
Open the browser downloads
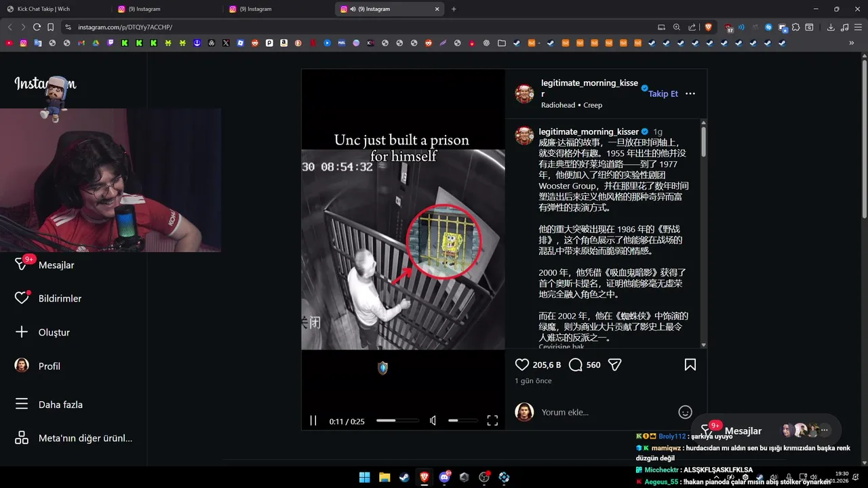[831, 27]
